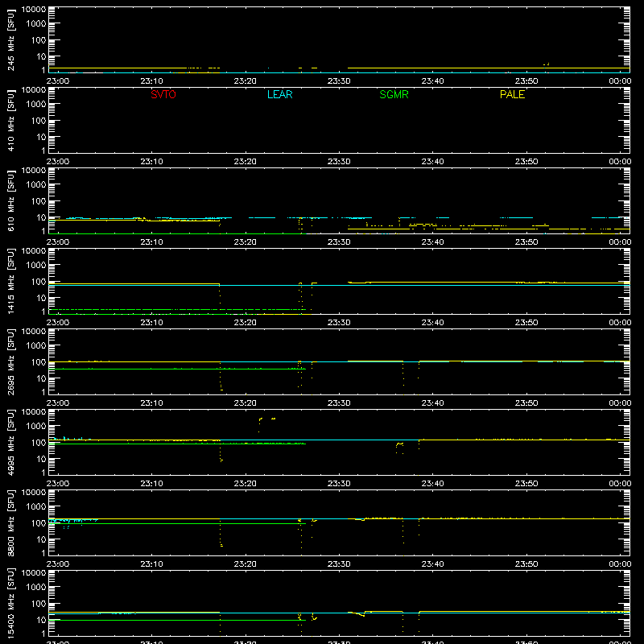The height and width of the screenshot is (644, 644).
Task: Click the 23:30 time label under 2695 MHz panel
Action: point(339,403)
